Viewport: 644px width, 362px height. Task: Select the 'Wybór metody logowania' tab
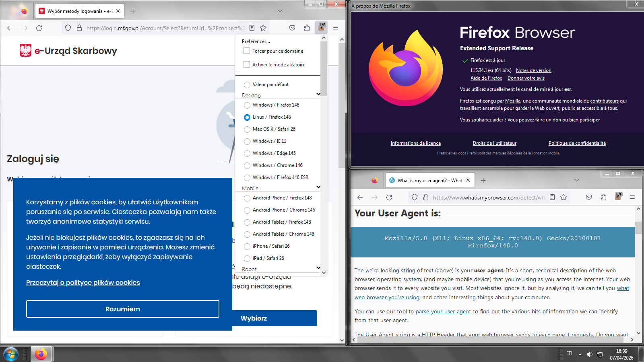pos(80,11)
